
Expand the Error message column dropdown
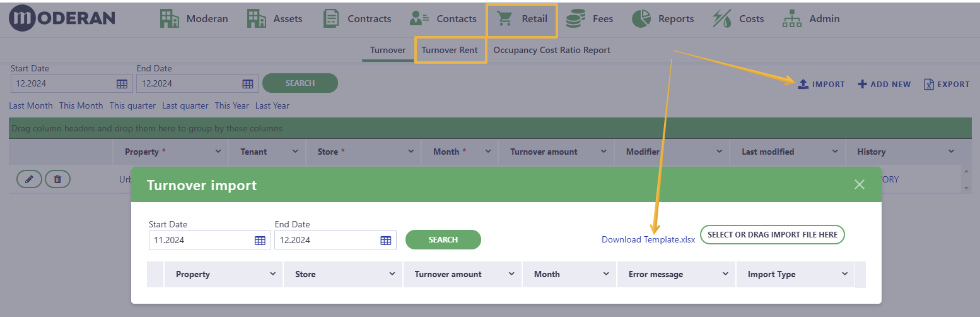pyautogui.click(x=725, y=274)
